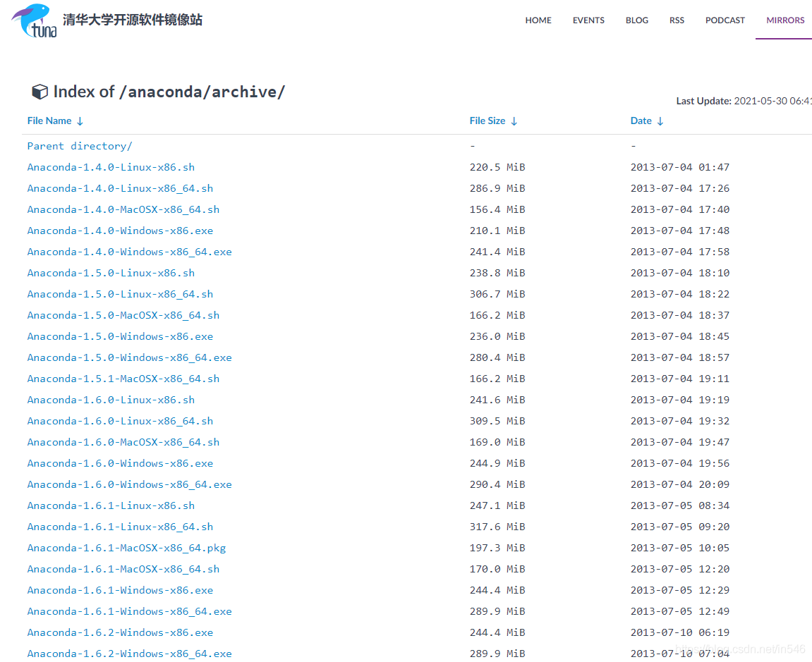
Task: Download Anaconda-1.6.1-Linux-x86_64.sh
Action: click(120, 527)
